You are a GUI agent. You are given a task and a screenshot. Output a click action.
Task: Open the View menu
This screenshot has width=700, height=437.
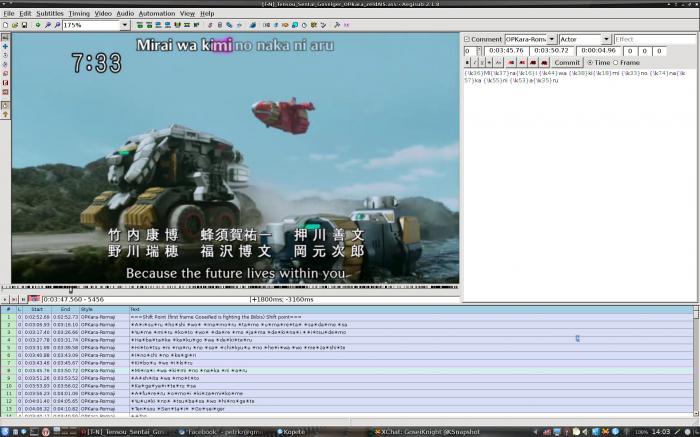(187, 13)
